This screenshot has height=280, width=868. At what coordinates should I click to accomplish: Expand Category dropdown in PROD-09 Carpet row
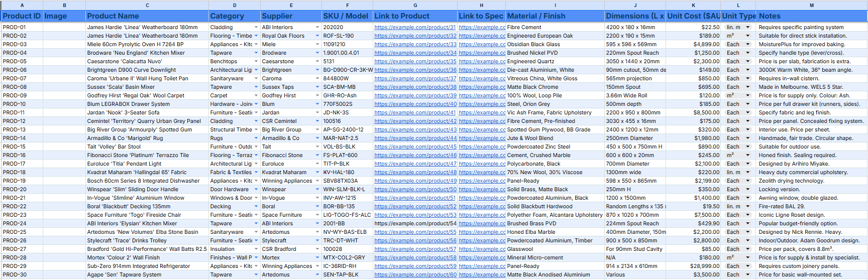click(256, 96)
